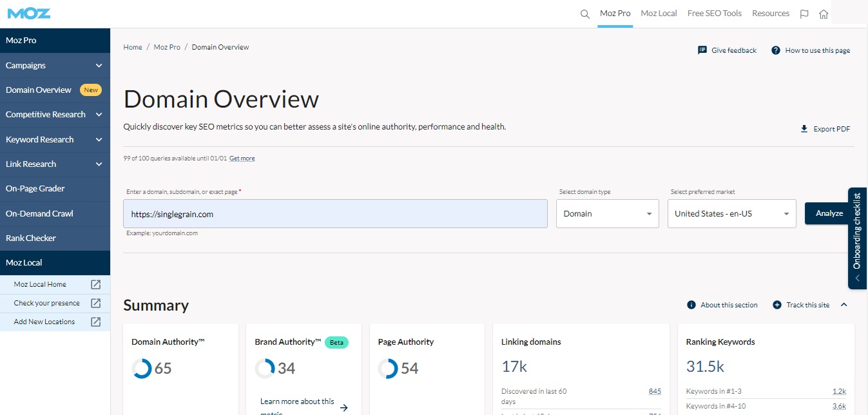Click the Give feedback link

pos(734,50)
